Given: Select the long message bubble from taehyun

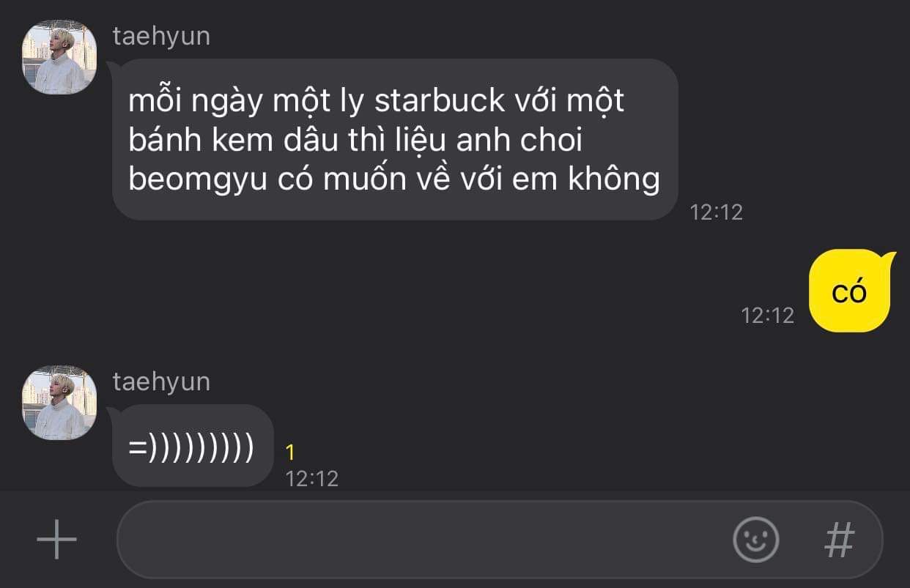Looking at the screenshot, I should (x=395, y=139).
